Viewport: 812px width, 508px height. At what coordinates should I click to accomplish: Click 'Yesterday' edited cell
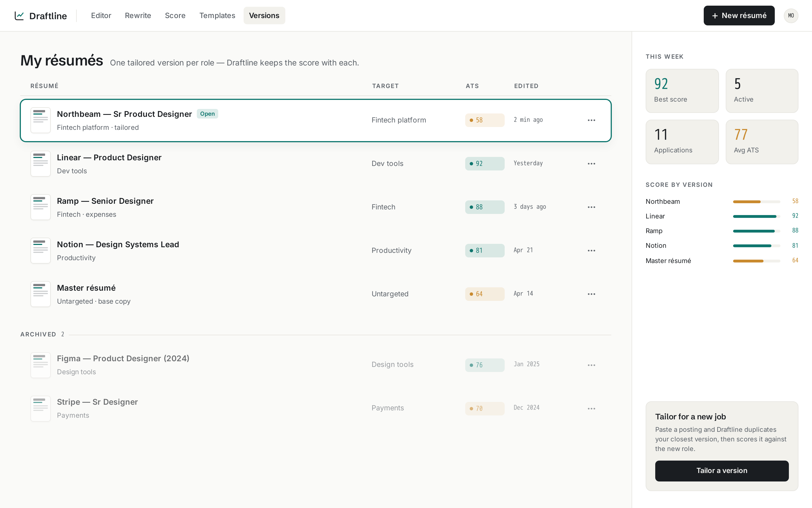[528, 163]
